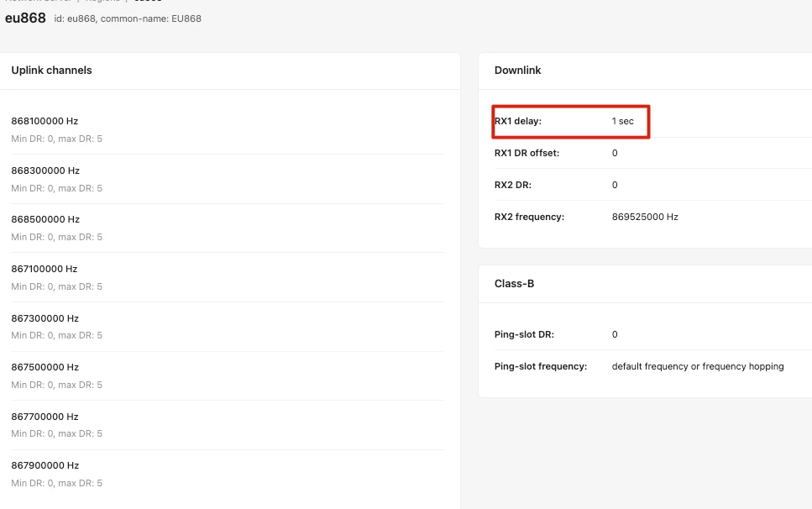Click the Class-B card heading
Viewport: 812px width, 509px height.
[x=514, y=284]
